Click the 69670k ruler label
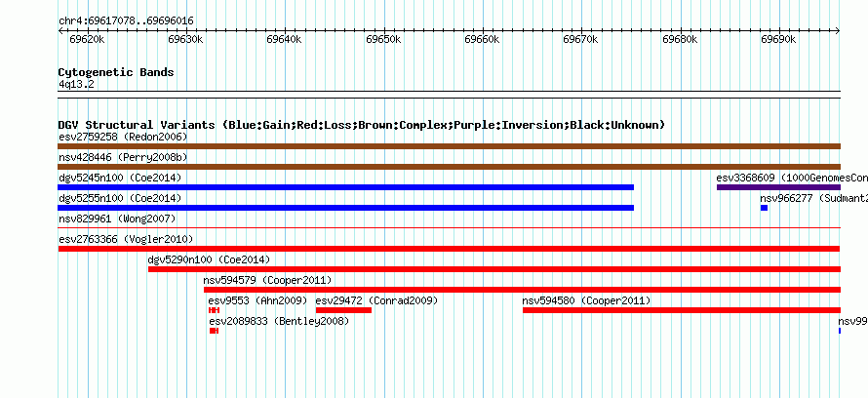Screen dimensions: 868x398 coord(580,39)
